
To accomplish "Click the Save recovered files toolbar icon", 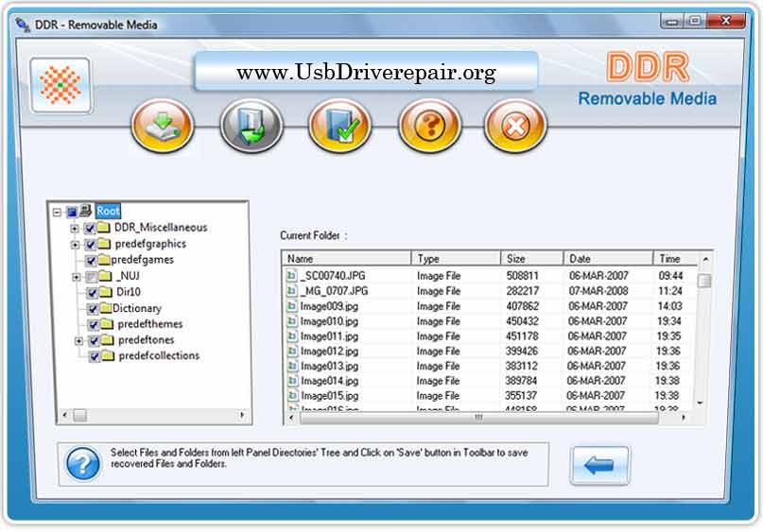I will (163, 126).
